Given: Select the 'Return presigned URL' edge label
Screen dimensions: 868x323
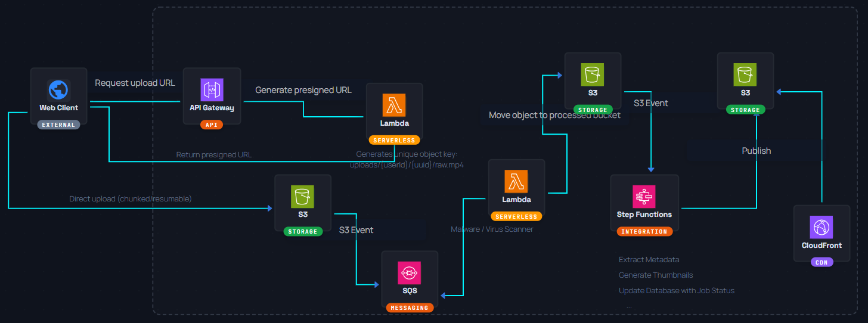Looking at the screenshot, I should coord(214,155).
